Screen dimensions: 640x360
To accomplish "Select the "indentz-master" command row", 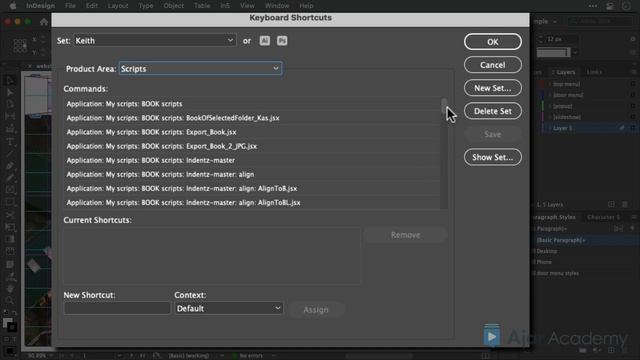I will [251, 160].
